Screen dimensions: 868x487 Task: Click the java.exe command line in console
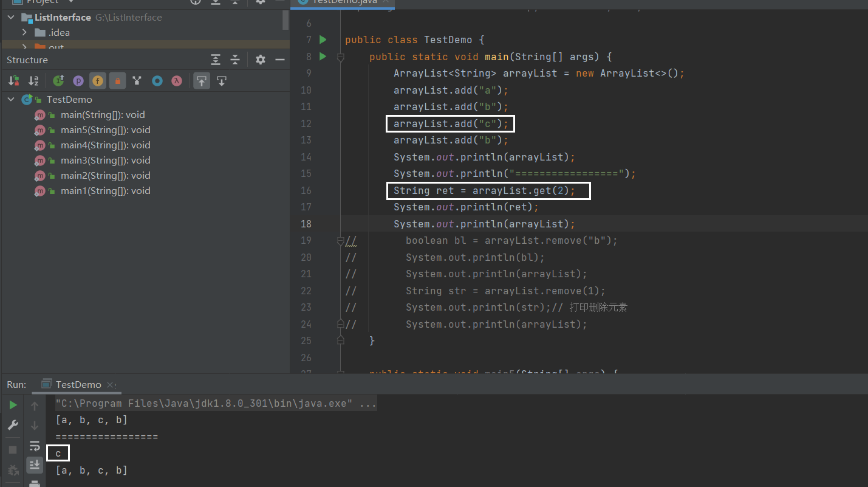[216, 403]
